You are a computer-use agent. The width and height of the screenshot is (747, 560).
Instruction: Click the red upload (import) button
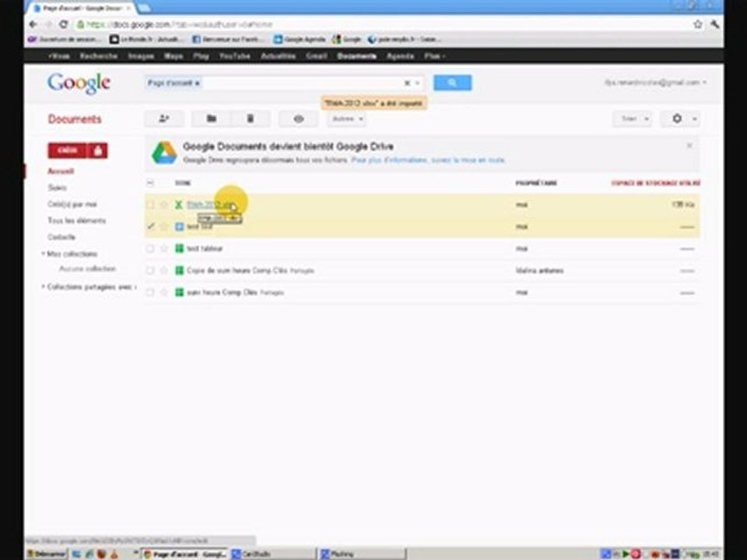98,150
